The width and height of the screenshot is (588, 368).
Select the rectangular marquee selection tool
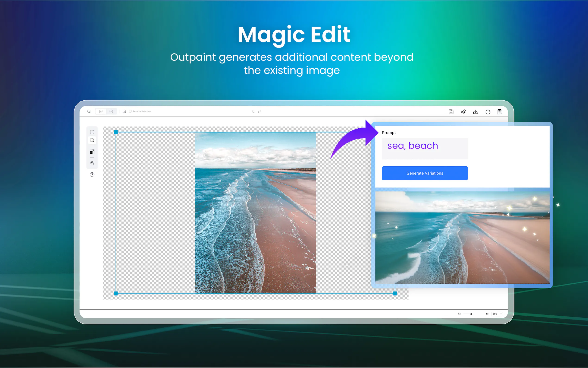pos(92,132)
